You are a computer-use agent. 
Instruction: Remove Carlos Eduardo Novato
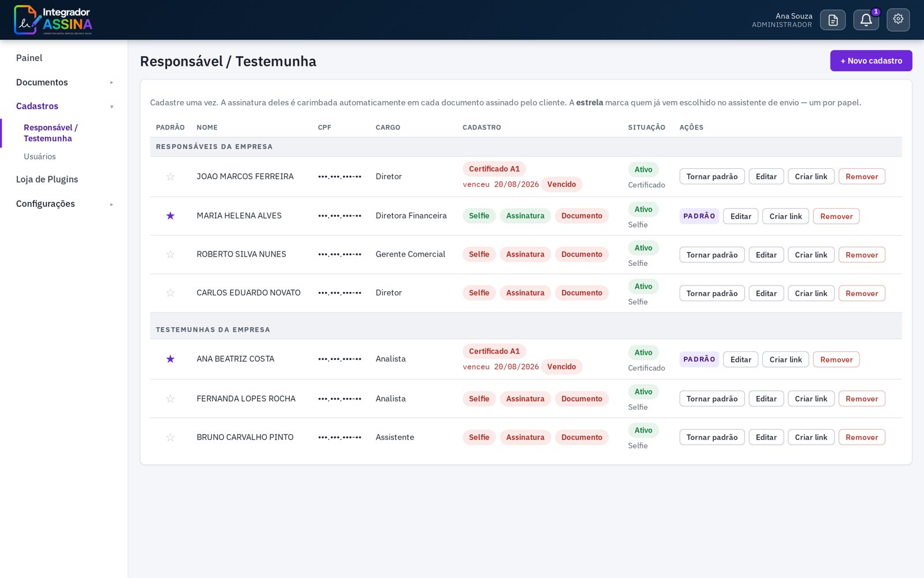(x=862, y=294)
